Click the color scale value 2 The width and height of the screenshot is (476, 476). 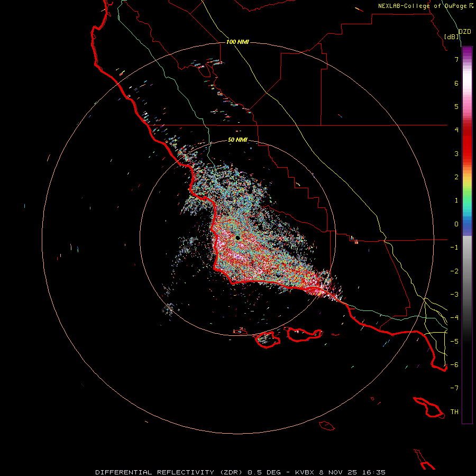(x=456, y=177)
